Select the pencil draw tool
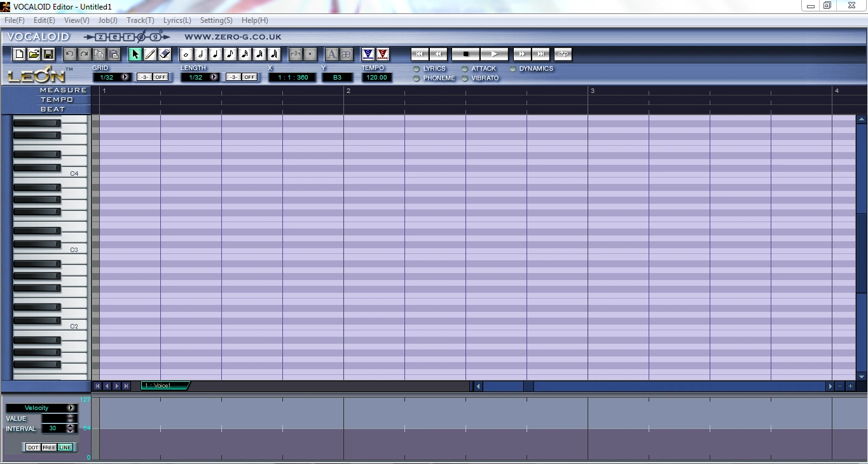Viewport: 868px width, 464px height. coord(150,54)
